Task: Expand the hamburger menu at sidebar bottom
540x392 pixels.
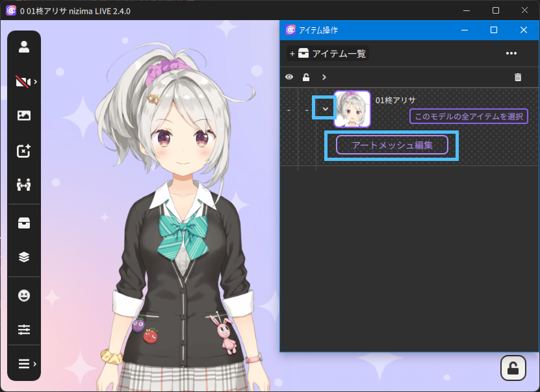Action: click(x=25, y=363)
